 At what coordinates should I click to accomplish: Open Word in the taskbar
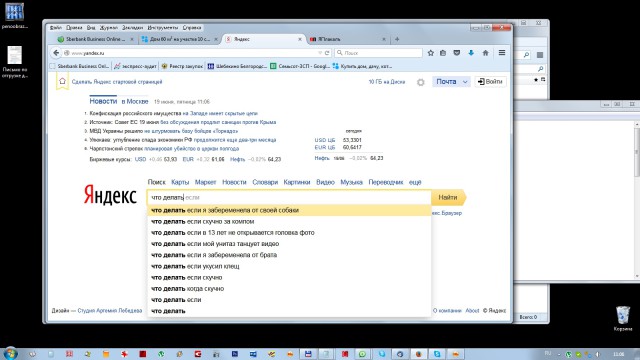point(253,354)
